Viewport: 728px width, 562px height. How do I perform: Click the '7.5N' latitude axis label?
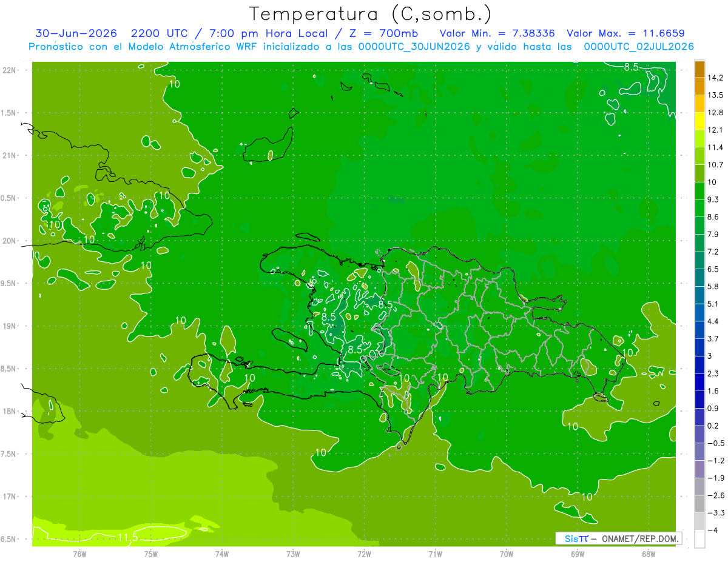click(x=9, y=454)
